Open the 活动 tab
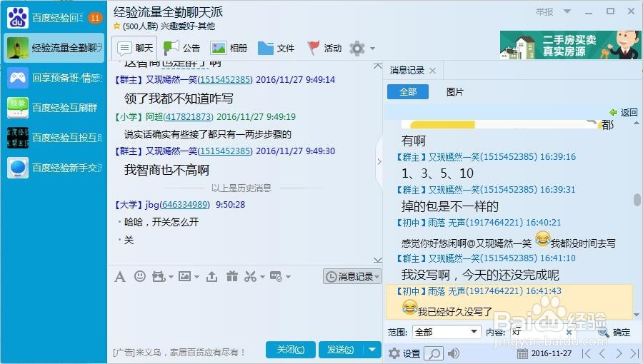The width and height of the screenshot is (643, 364). pos(324,49)
